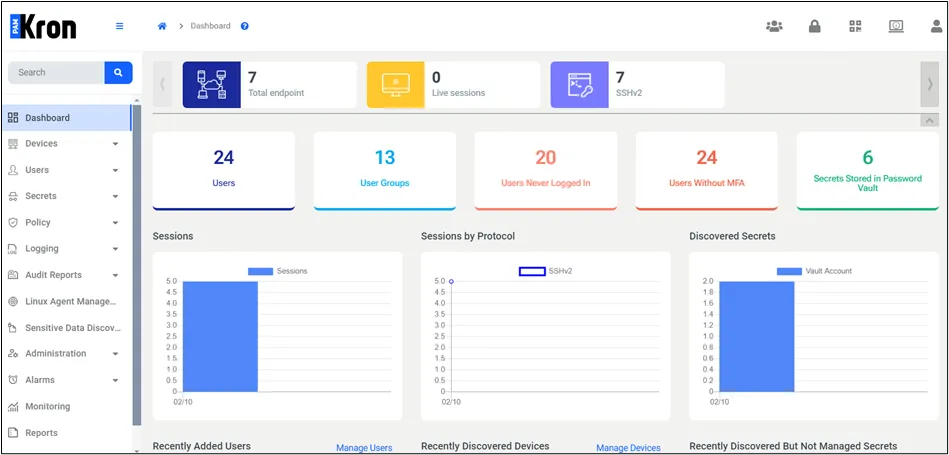The width and height of the screenshot is (949, 455).
Task: Toggle the SSHv2 legend color box
Action: click(532, 271)
